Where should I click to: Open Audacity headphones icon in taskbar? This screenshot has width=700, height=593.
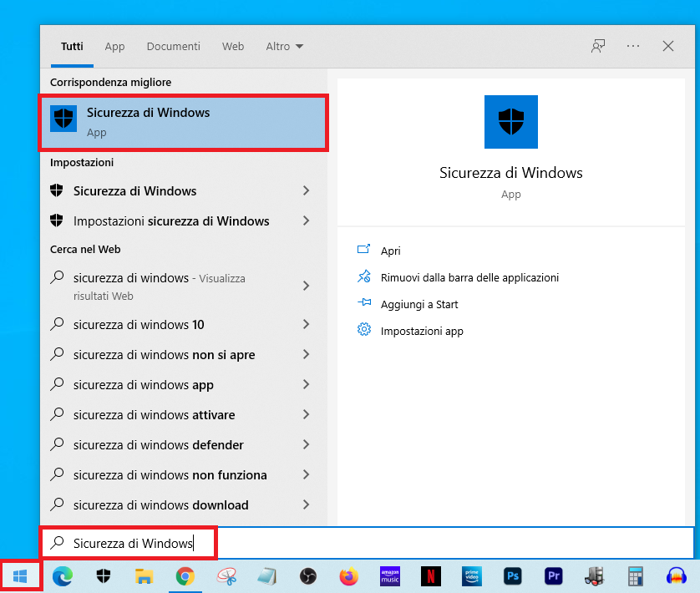(x=677, y=576)
